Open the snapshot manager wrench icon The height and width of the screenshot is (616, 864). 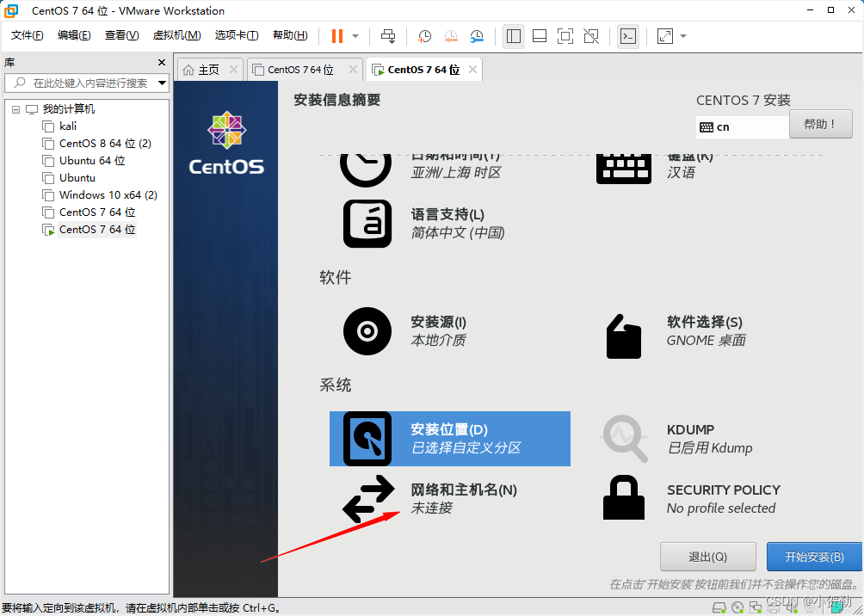pyautogui.click(x=477, y=36)
